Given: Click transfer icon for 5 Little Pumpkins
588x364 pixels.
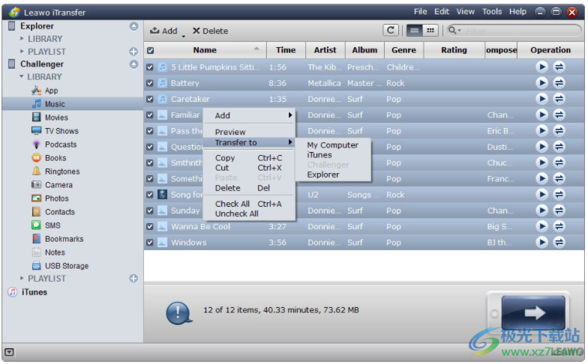Looking at the screenshot, I should point(559,67).
